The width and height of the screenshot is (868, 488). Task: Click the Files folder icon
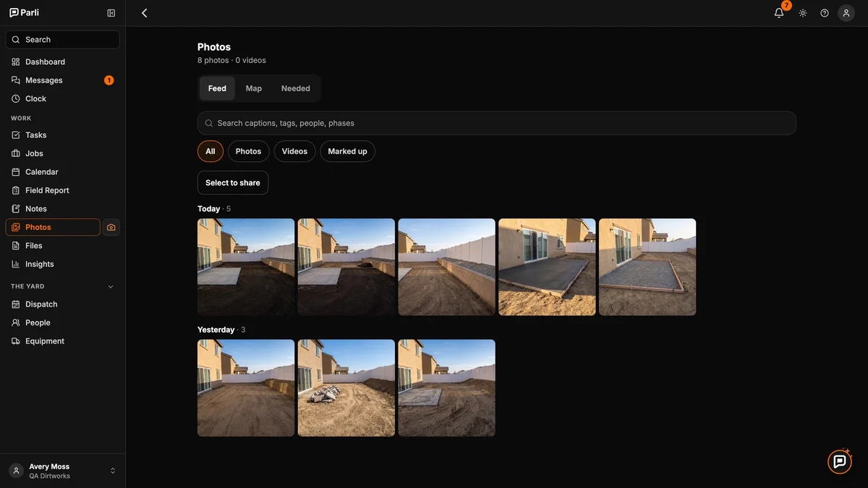[x=16, y=246]
